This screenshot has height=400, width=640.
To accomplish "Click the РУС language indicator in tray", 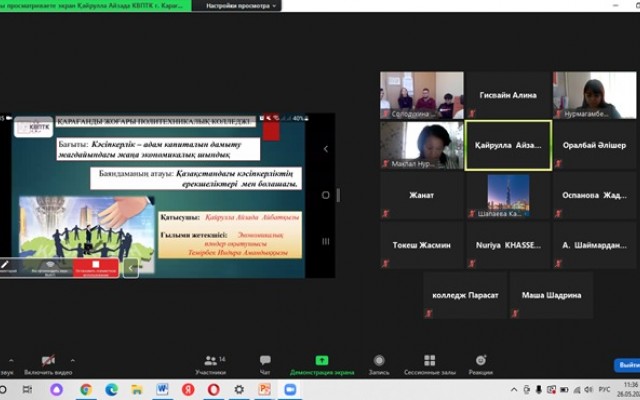I will click(604, 389).
